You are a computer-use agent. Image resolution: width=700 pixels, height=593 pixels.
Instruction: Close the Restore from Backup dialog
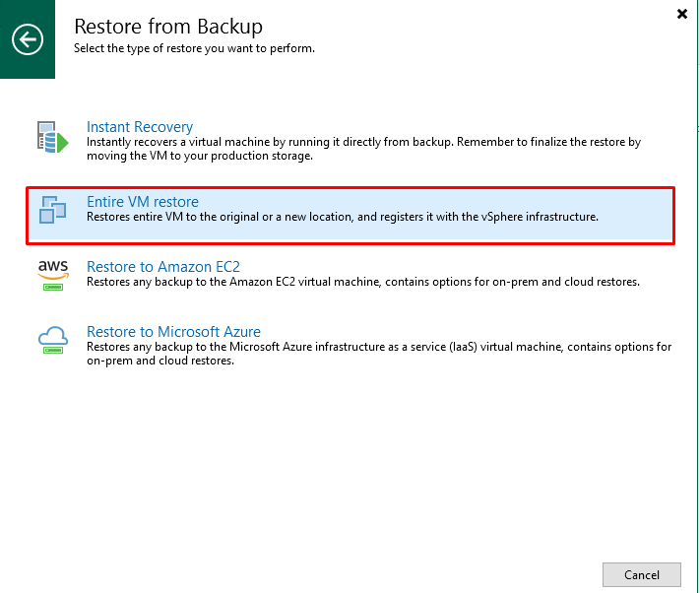pos(681,14)
